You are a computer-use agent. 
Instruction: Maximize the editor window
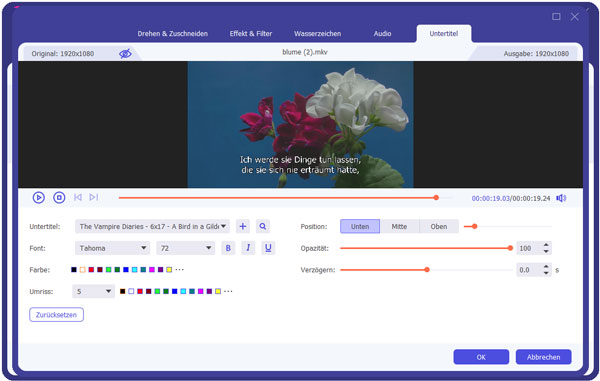click(556, 16)
